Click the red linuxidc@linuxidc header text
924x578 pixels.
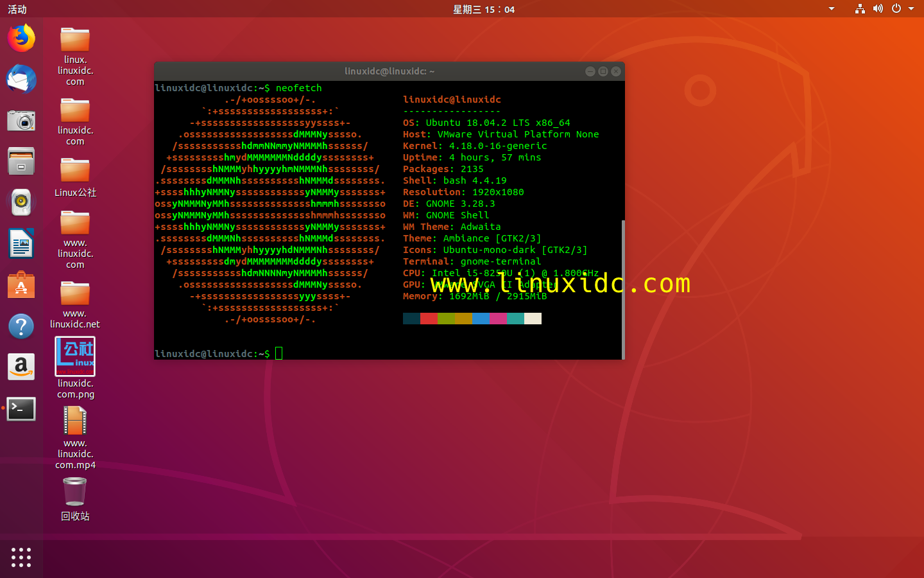452,100
